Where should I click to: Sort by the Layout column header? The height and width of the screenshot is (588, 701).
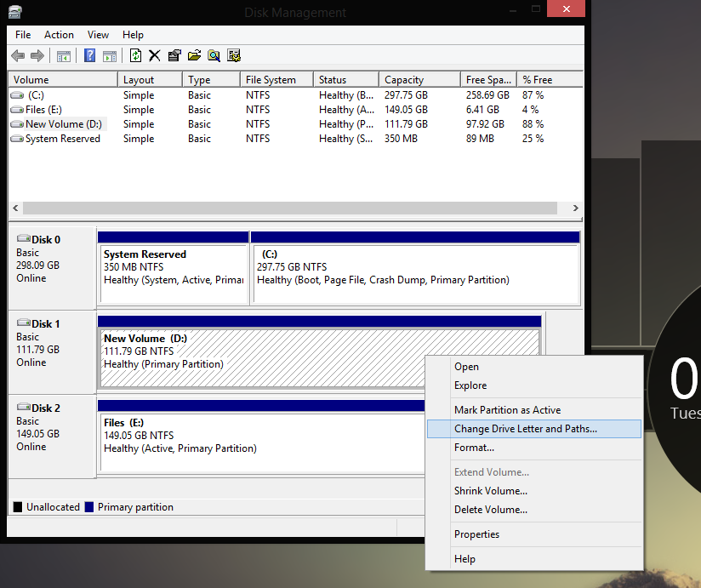click(x=151, y=80)
